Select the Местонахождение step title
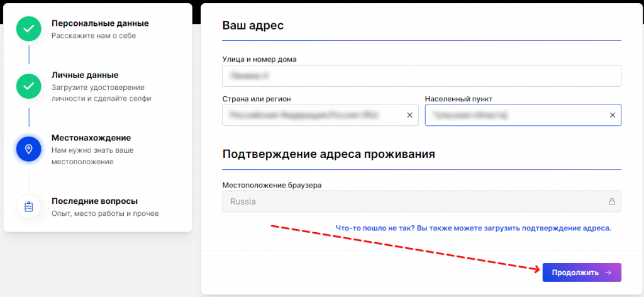Screen dimensions: 644x297 [91, 138]
